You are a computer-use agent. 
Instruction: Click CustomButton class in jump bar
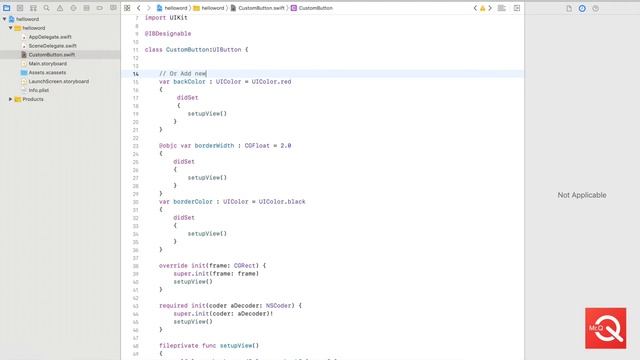click(x=312, y=8)
